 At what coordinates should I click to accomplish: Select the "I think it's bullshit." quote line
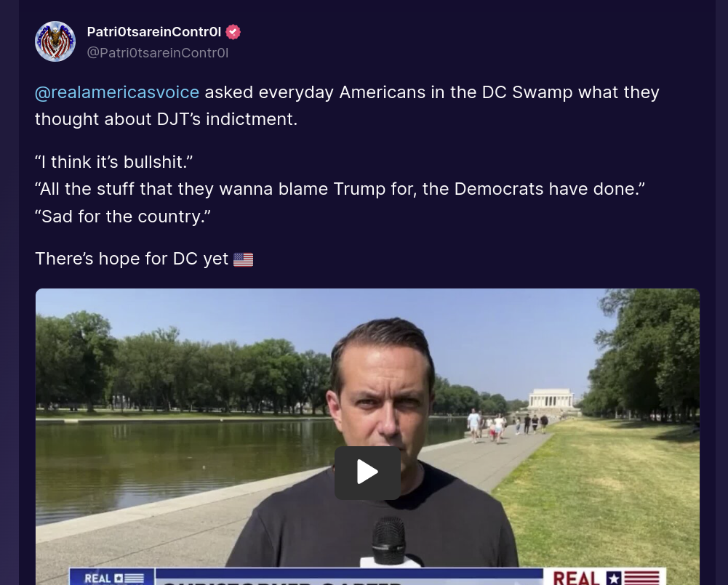[113, 162]
